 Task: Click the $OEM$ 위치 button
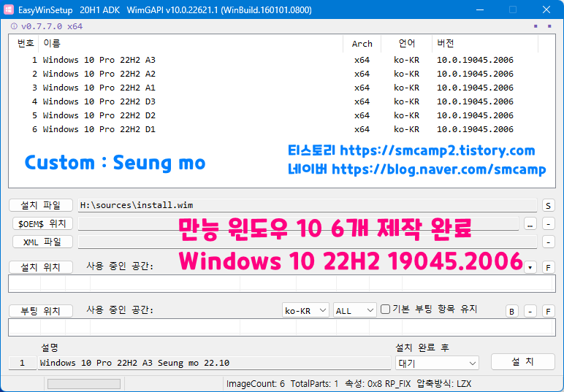pos(42,223)
